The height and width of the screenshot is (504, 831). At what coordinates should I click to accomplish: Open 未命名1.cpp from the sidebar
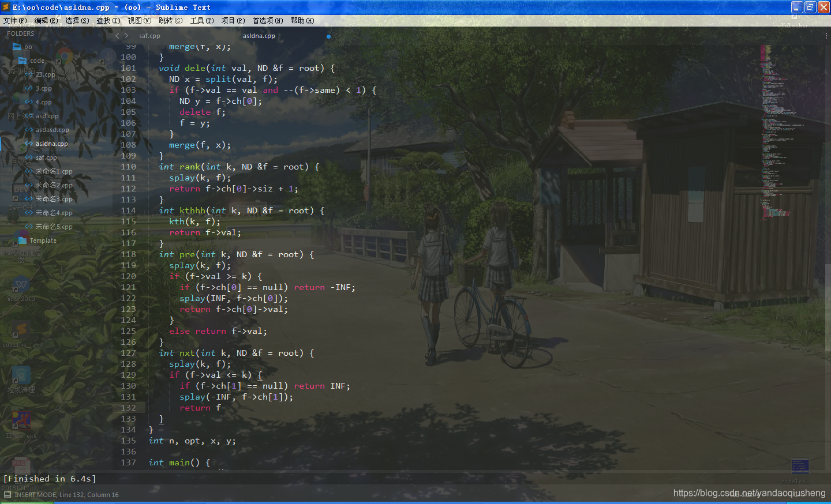point(54,171)
